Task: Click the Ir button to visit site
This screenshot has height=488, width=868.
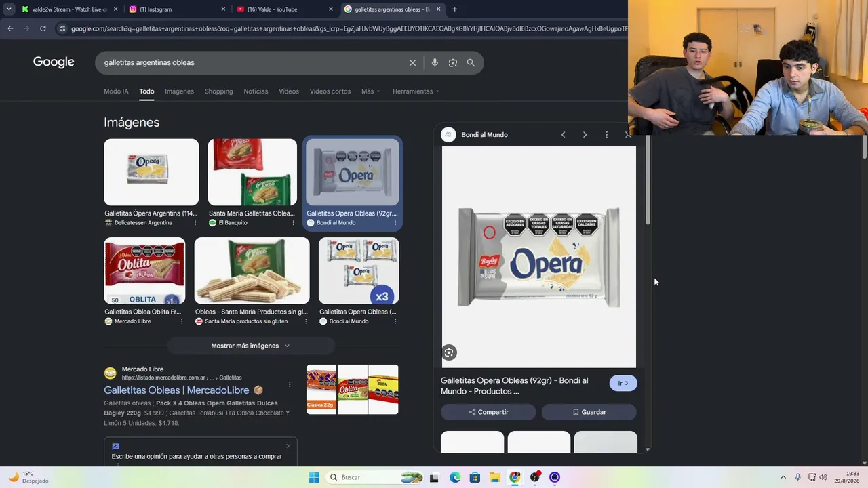Action: coord(623,384)
